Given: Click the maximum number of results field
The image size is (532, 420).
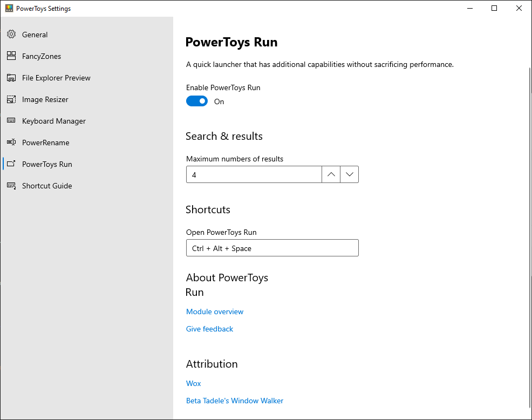Looking at the screenshot, I should tap(254, 174).
